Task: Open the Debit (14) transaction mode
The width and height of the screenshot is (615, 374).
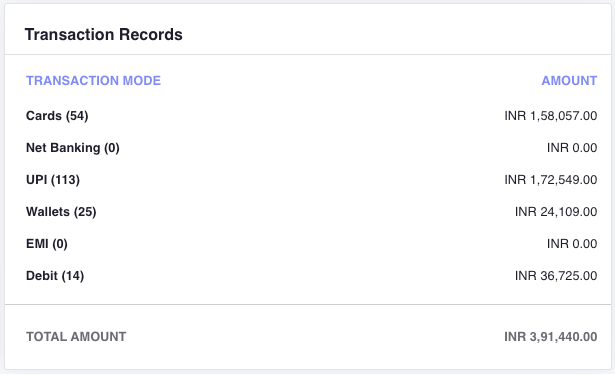Action: click(x=55, y=276)
